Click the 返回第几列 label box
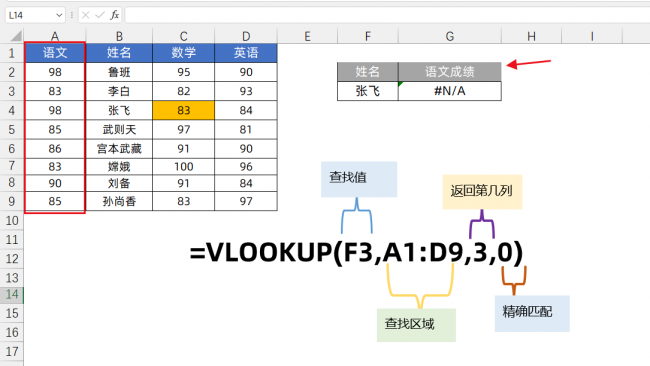This screenshot has width=650, height=366. pos(483,191)
